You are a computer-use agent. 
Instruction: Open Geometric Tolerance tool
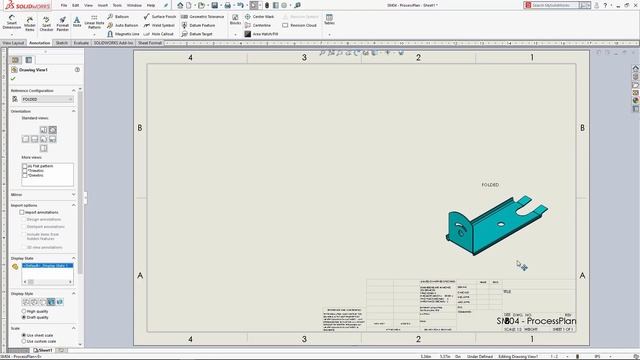(x=202, y=16)
